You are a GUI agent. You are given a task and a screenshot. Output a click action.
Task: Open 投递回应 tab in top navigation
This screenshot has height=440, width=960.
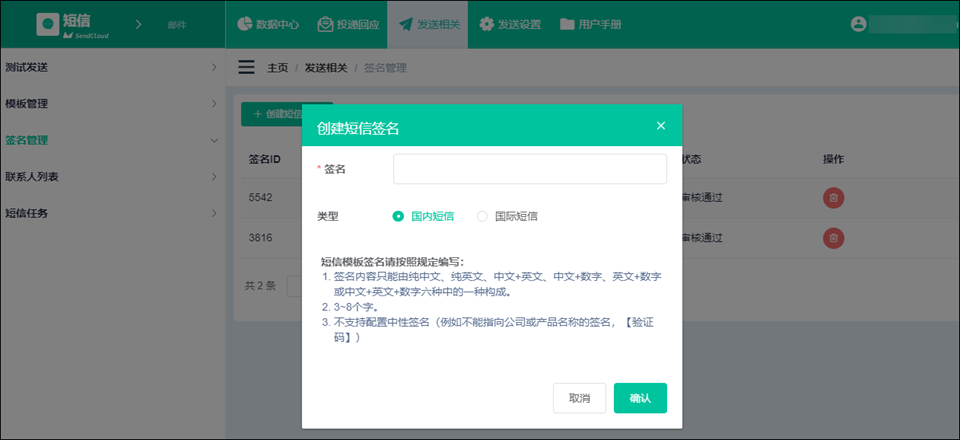[348, 24]
